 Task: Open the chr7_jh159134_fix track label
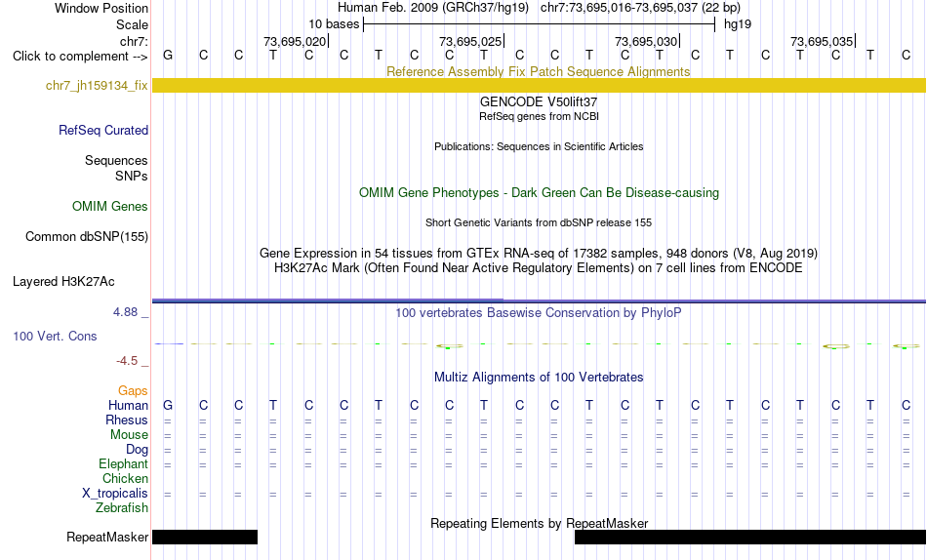[x=97, y=85]
